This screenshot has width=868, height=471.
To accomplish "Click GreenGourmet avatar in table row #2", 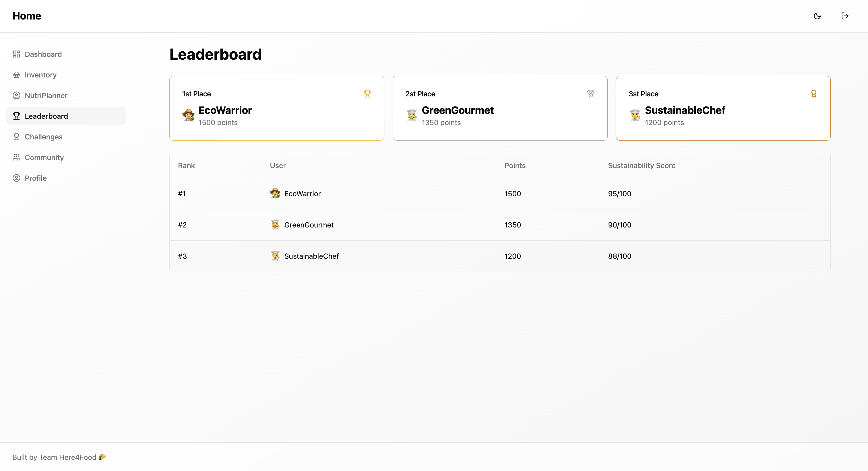I will tap(275, 225).
